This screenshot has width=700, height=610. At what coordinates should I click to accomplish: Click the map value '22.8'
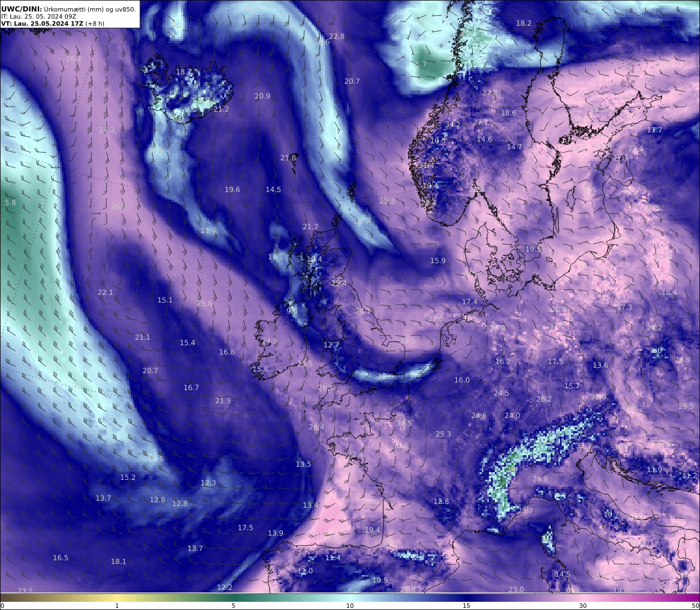[x=337, y=36]
